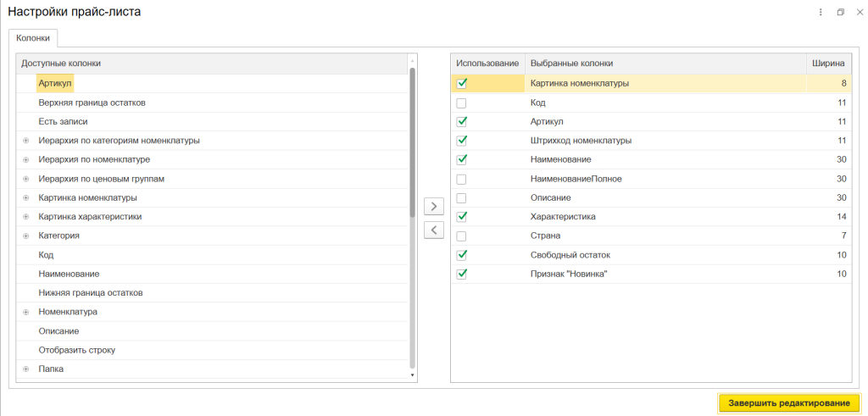The image size is (868, 416).
Task: Click the Ширина column header
Action: [827, 63]
